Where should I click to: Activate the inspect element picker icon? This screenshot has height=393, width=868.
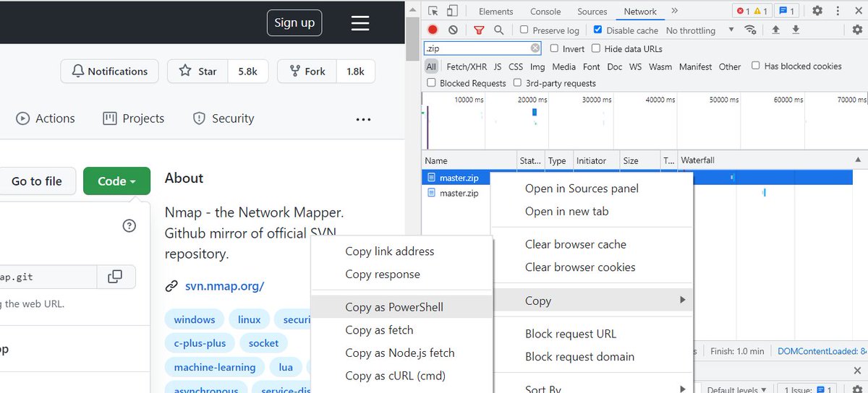[x=433, y=11]
